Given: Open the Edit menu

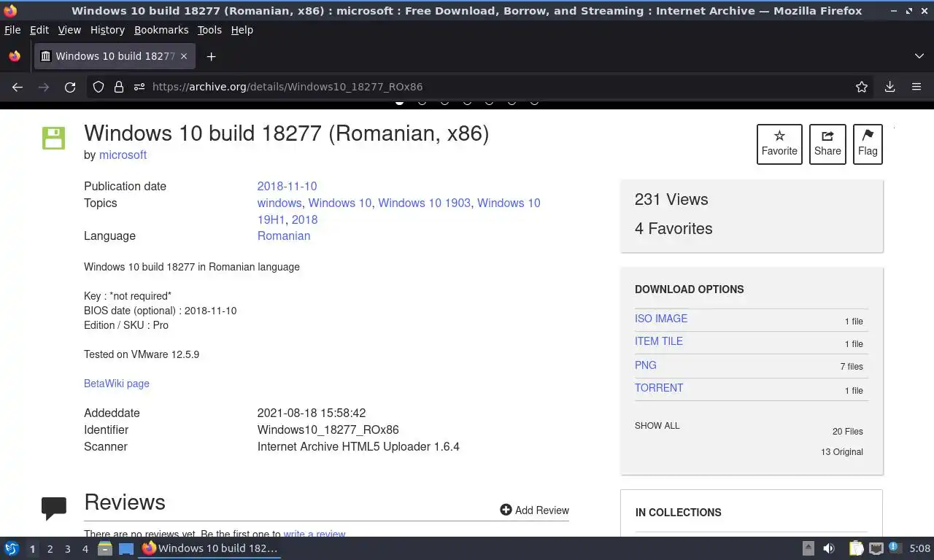Looking at the screenshot, I should click(39, 30).
